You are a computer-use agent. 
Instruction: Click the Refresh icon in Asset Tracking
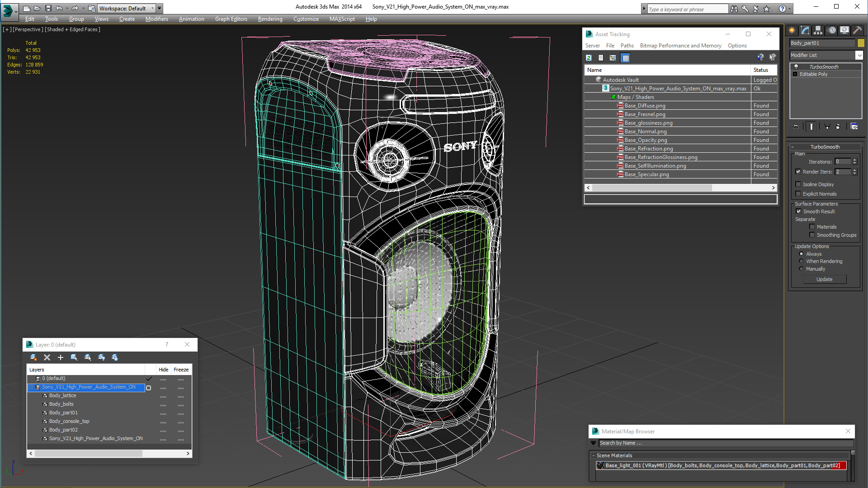point(589,58)
